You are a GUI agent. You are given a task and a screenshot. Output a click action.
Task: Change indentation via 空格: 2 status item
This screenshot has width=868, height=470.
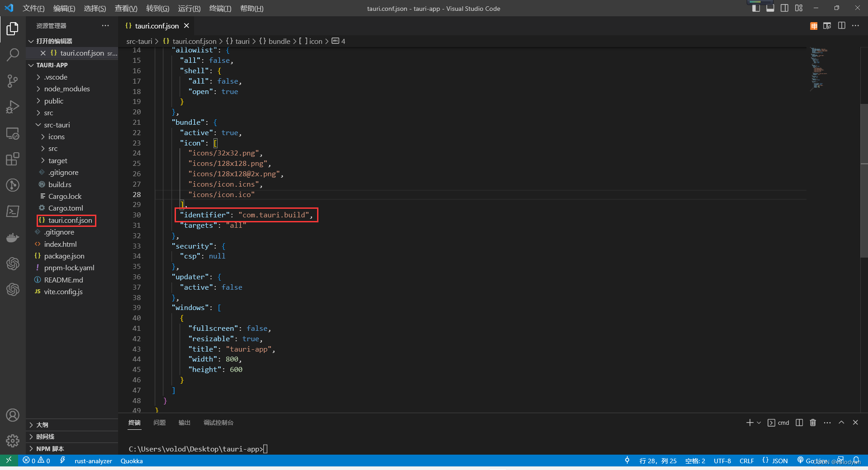click(x=695, y=461)
